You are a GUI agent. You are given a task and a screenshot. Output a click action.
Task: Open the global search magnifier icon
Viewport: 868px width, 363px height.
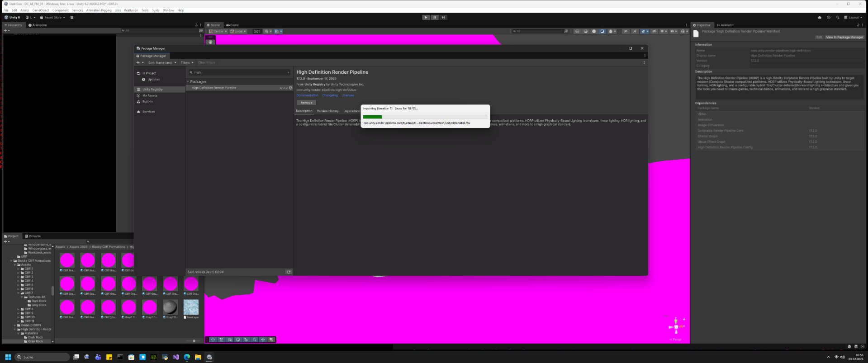[x=838, y=17]
